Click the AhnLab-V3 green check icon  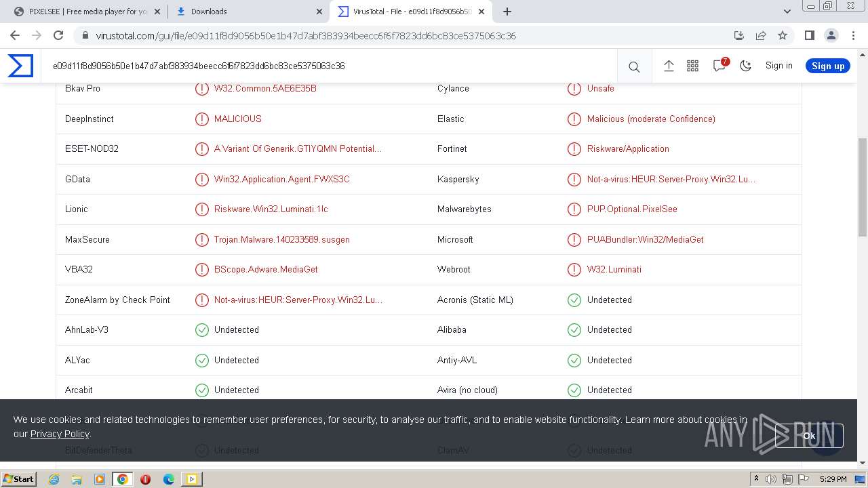point(202,330)
